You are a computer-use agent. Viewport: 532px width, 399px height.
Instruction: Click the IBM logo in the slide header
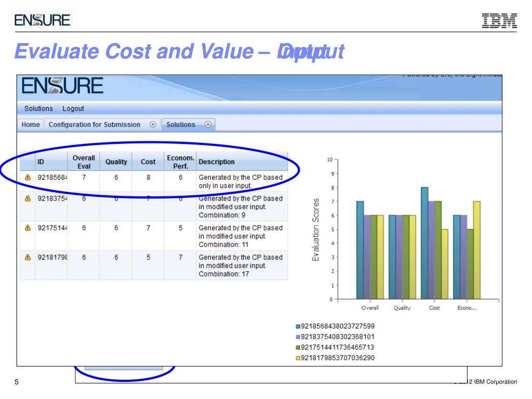tap(499, 21)
